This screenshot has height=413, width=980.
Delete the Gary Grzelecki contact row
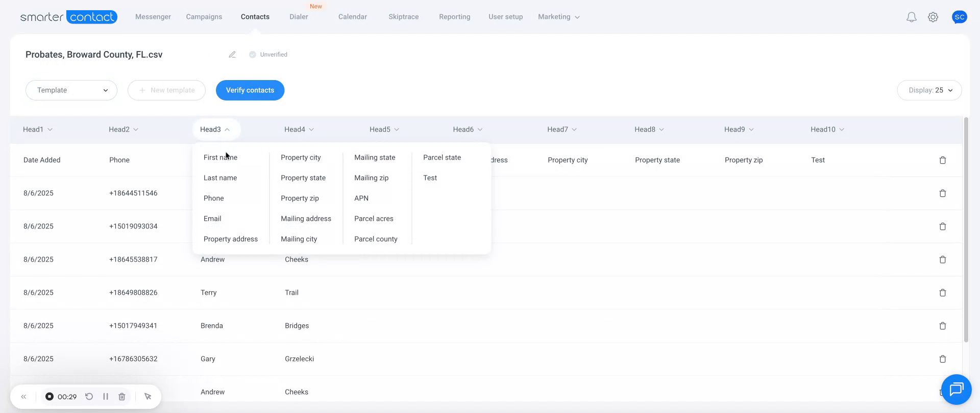coord(943,359)
